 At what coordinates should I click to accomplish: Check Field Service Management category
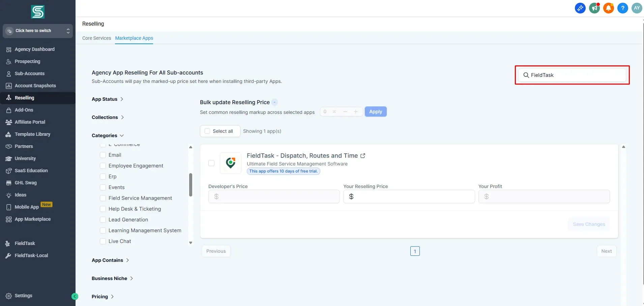click(x=103, y=198)
